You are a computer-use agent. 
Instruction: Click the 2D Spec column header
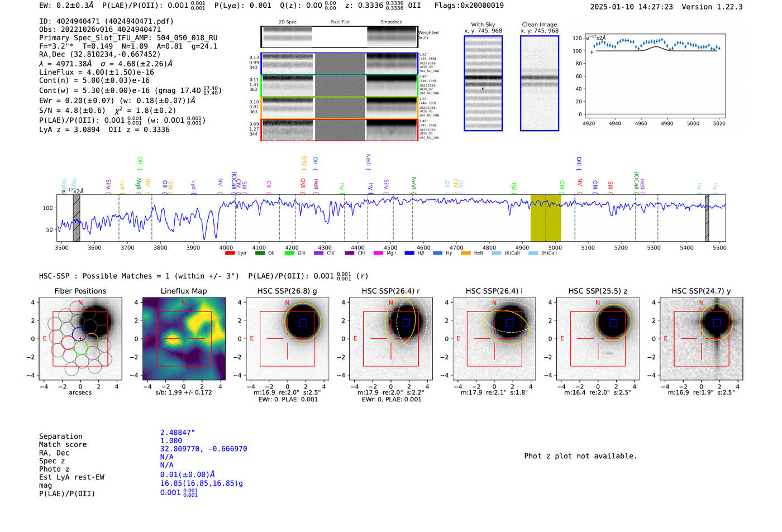click(288, 22)
